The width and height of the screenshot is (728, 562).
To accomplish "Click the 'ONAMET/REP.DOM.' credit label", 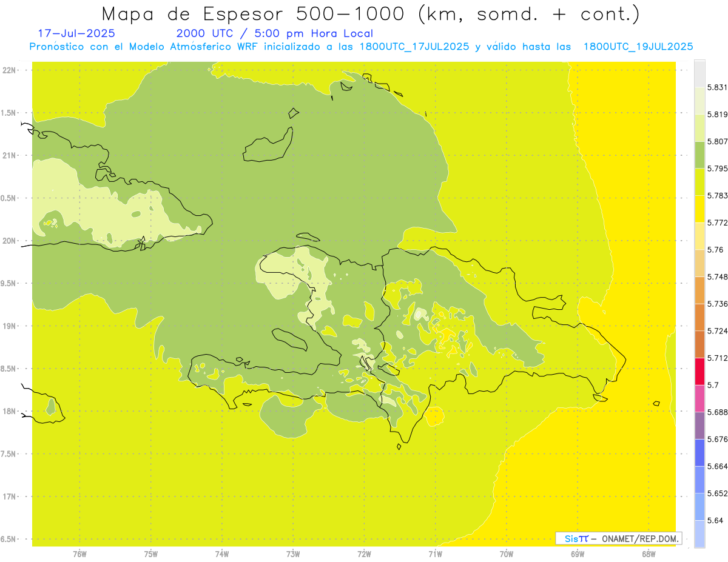I will click(640, 538).
